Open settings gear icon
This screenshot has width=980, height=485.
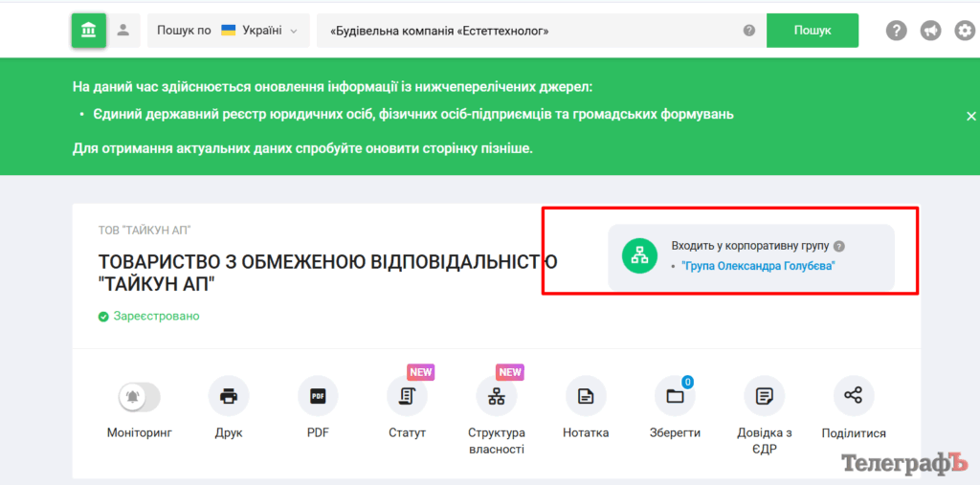coord(965,31)
